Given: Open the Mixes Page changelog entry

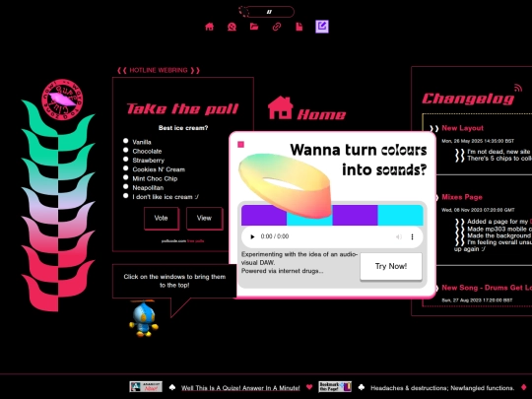Looking at the screenshot, I should [x=462, y=197].
